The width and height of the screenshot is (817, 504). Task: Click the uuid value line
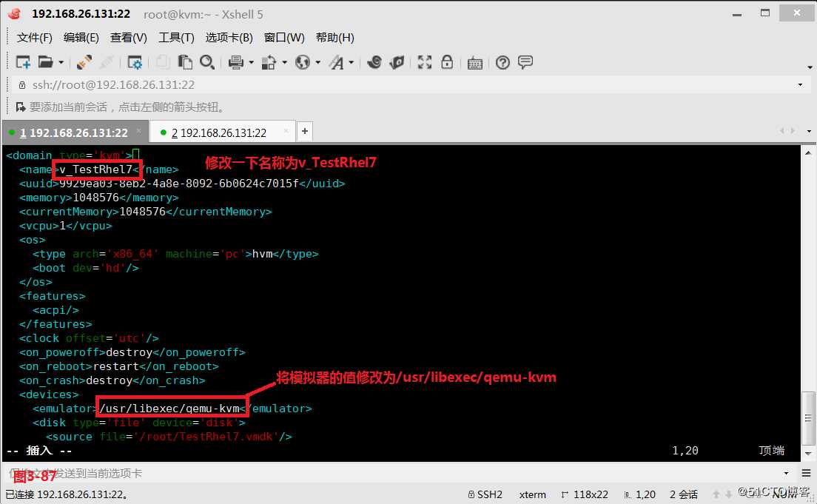[x=182, y=184]
